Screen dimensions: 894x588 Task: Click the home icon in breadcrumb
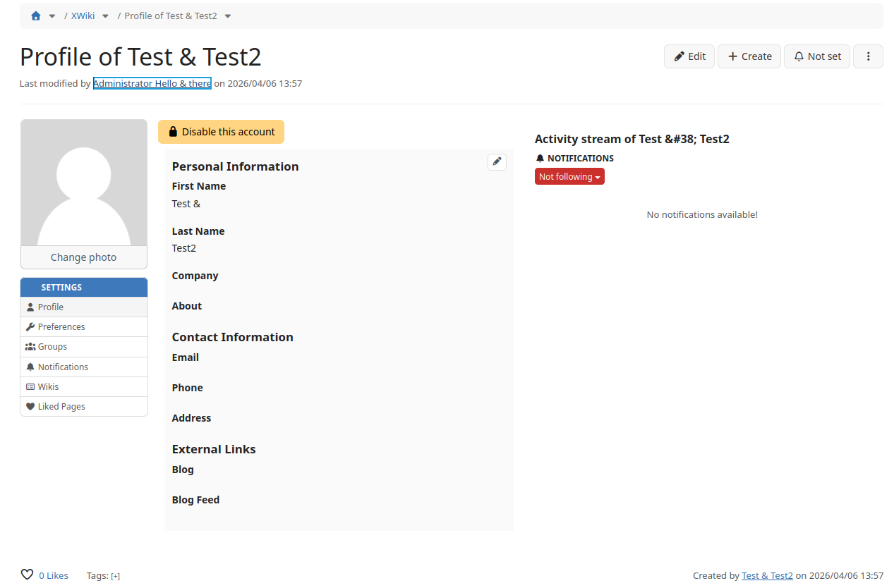[36, 16]
